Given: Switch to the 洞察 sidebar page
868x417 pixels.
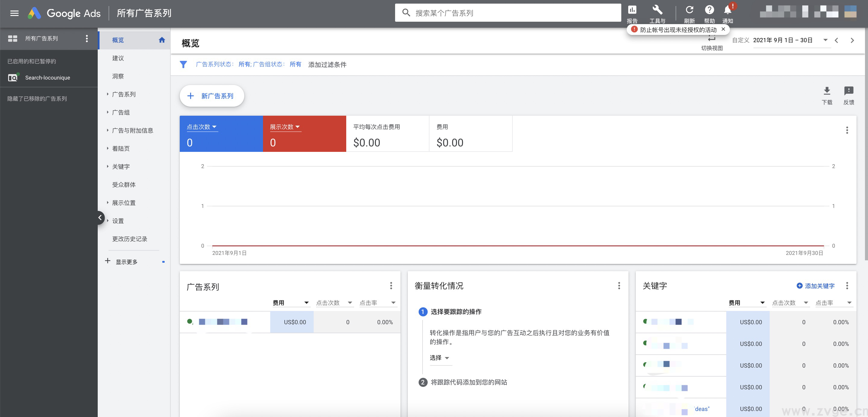Looking at the screenshot, I should pos(118,76).
